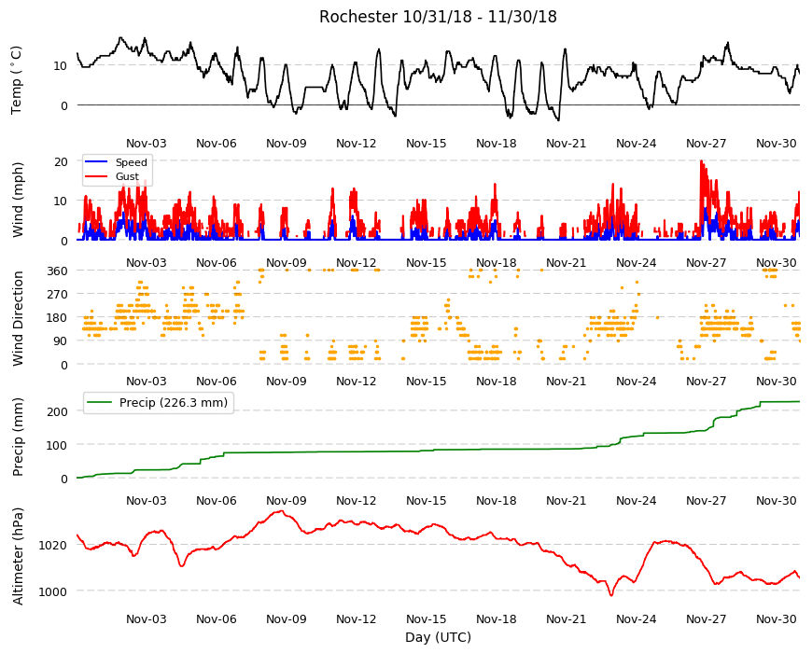
Task: Click the green Precip legend line swatch
Action: pyautogui.click(x=100, y=402)
